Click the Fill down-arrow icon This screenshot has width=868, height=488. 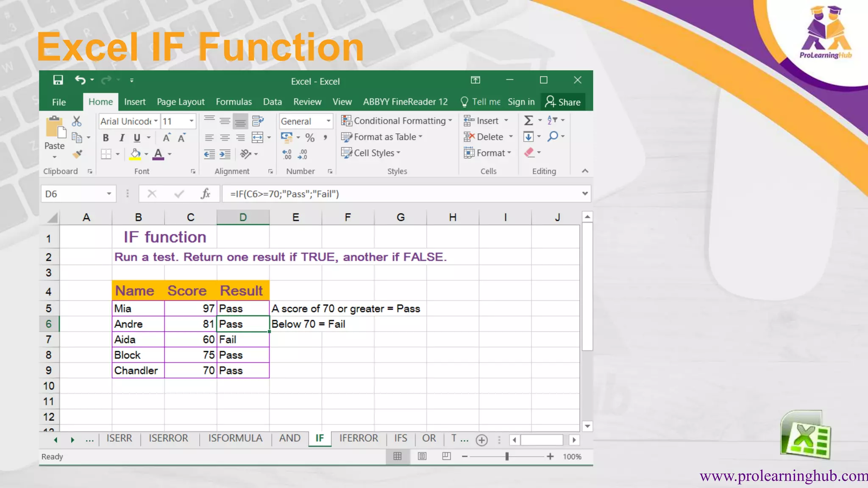[529, 136]
